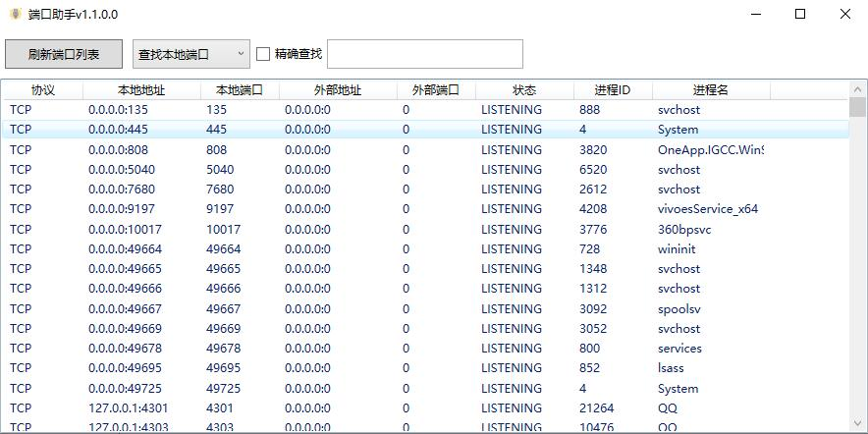Toggle the 精确查找 checkbox
Image resolution: width=868 pixels, height=434 pixels.
(263, 54)
